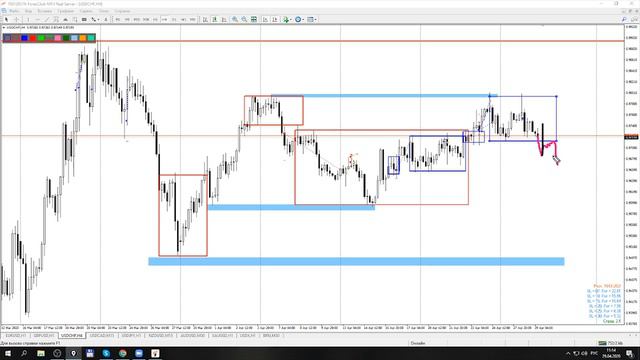Open Chrome from the taskbar

pyautogui.click(x=122, y=353)
